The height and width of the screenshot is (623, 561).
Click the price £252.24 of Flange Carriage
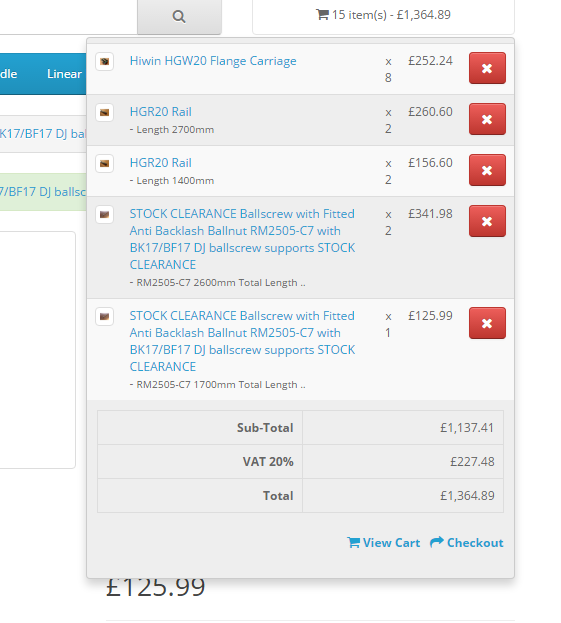pos(430,61)
